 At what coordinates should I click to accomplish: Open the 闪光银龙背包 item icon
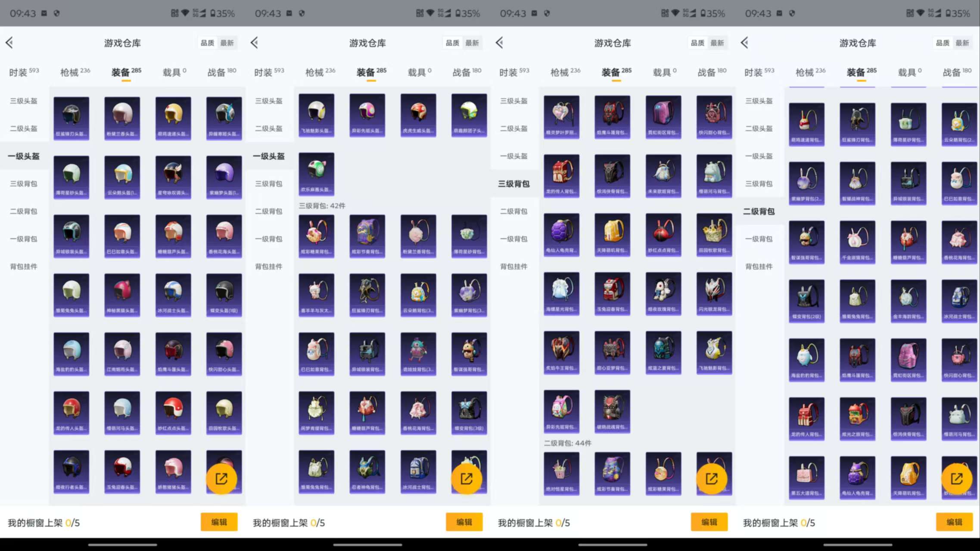[x=714, y=294]
